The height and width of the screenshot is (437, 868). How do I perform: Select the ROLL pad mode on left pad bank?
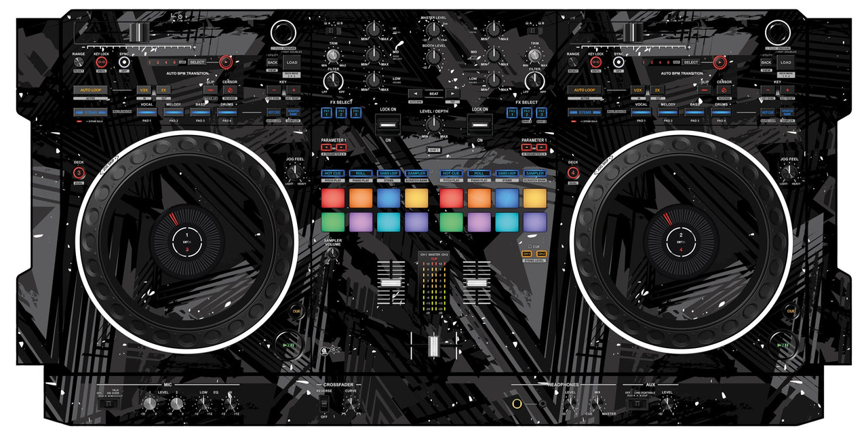tap(361, 174)
